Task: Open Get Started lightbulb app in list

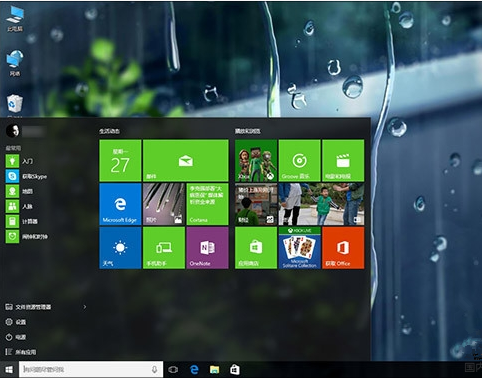Action: (x=20, y=161)
